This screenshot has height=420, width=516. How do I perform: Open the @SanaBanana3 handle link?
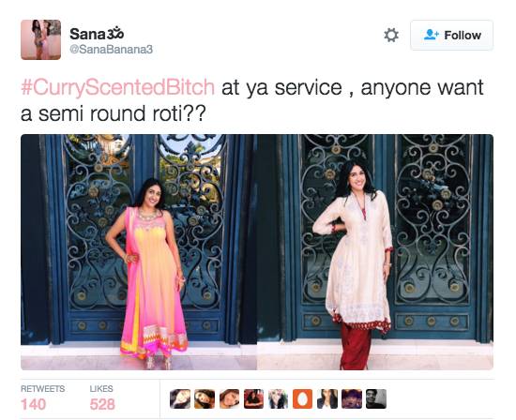[112, 50]
